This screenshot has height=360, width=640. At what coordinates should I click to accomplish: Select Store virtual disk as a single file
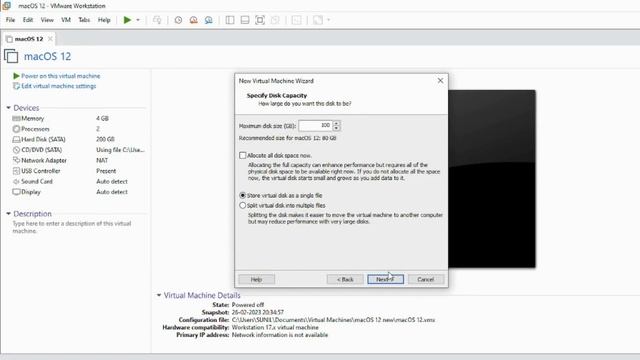pyautogui.click(x=242, y=196)
